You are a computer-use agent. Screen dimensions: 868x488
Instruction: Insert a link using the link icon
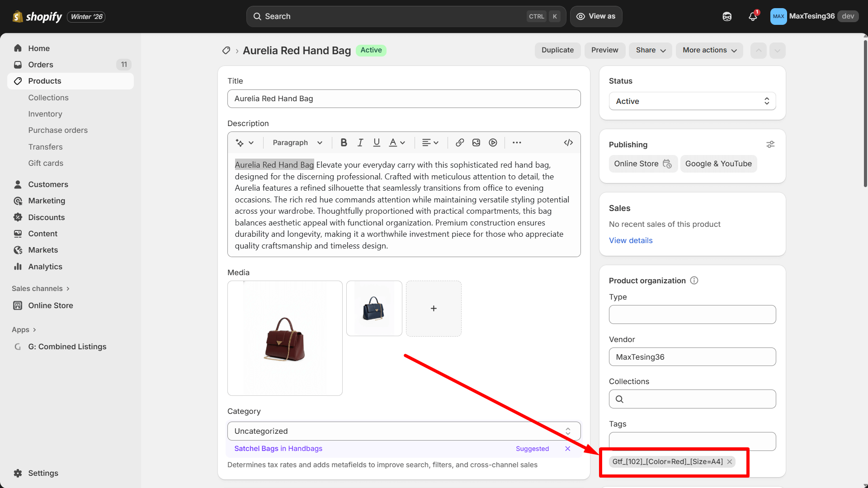pos(459,142)
